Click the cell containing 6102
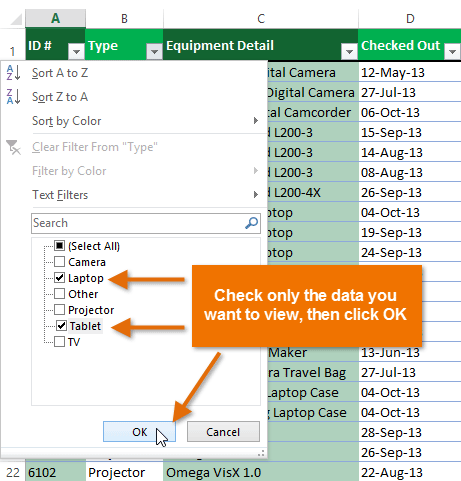The height and width of the screenshot is (481, 461). coord(55,472)
